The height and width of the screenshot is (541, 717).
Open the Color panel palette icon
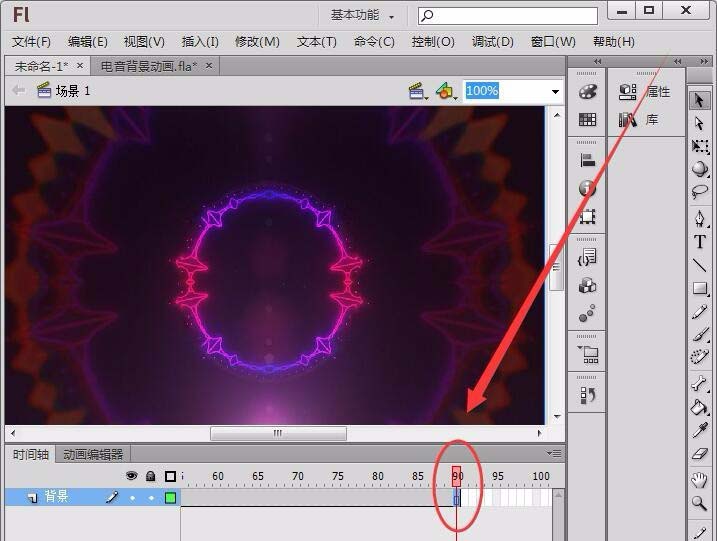tap(588, 91)
